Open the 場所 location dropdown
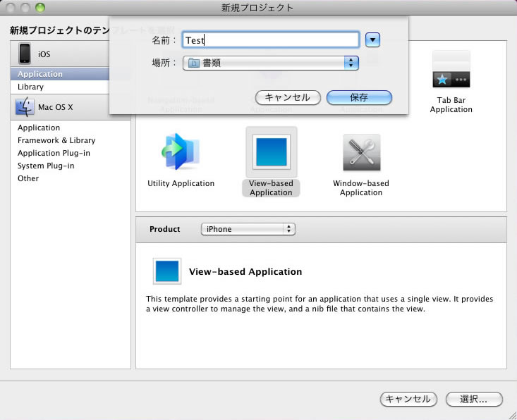Viewport: 517px width, 420px height. (270, 63)
